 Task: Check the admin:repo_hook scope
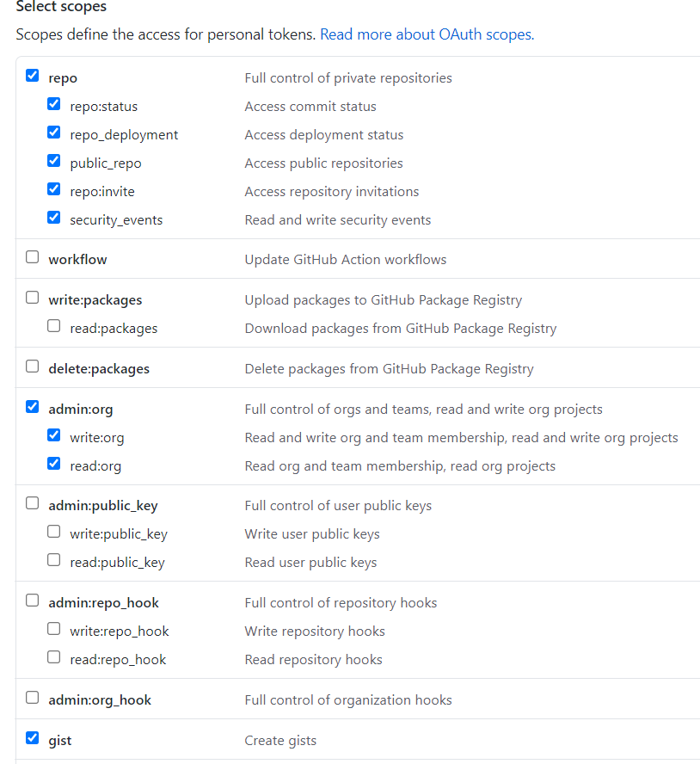click(x=32, y=600)
